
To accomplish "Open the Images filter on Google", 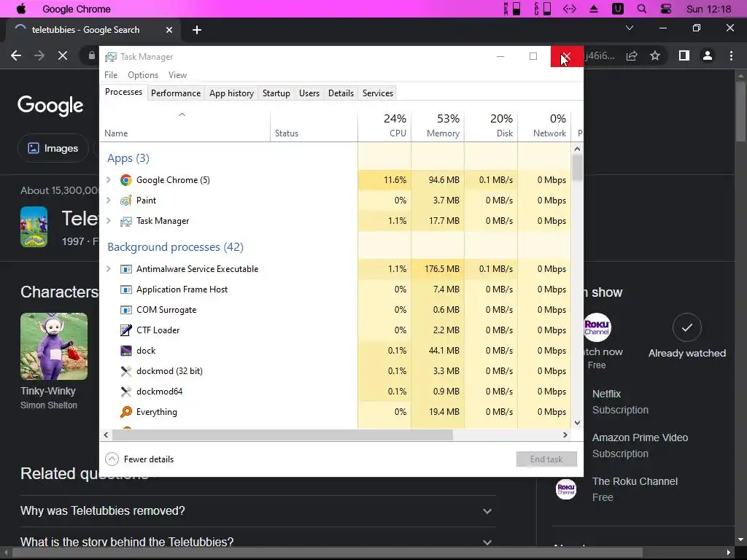I will click(x=53, y=148).
